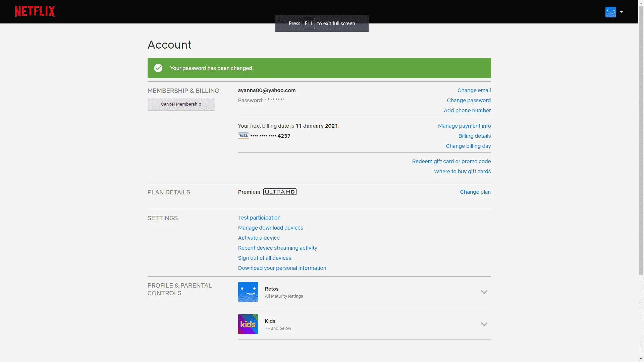Expand the Kids profile settings

tap(484, 324)
